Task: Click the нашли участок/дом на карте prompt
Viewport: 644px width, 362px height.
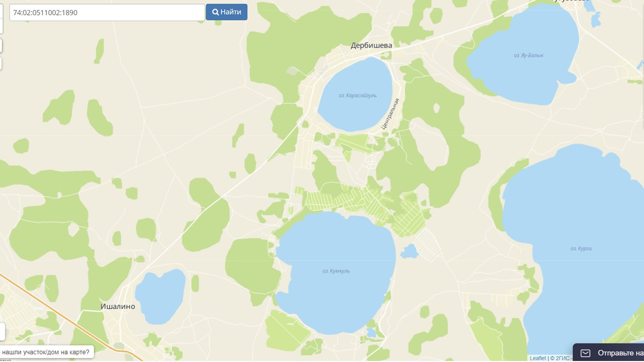Action: click(x=45, y=352)
